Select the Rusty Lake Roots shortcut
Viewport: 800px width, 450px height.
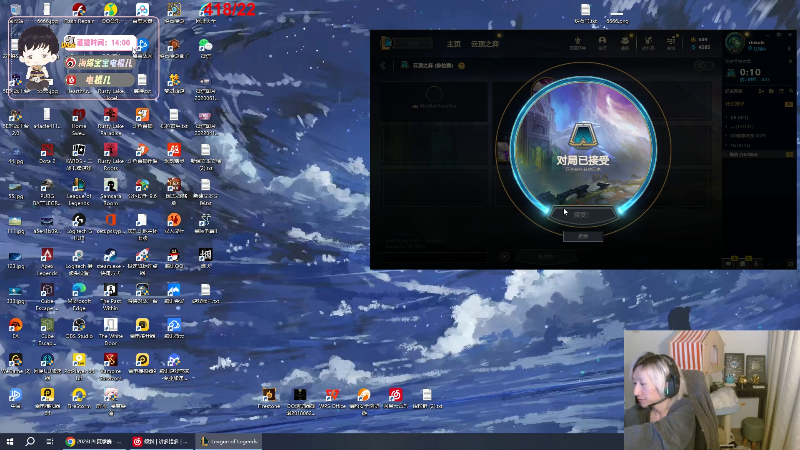coord(110,157)
